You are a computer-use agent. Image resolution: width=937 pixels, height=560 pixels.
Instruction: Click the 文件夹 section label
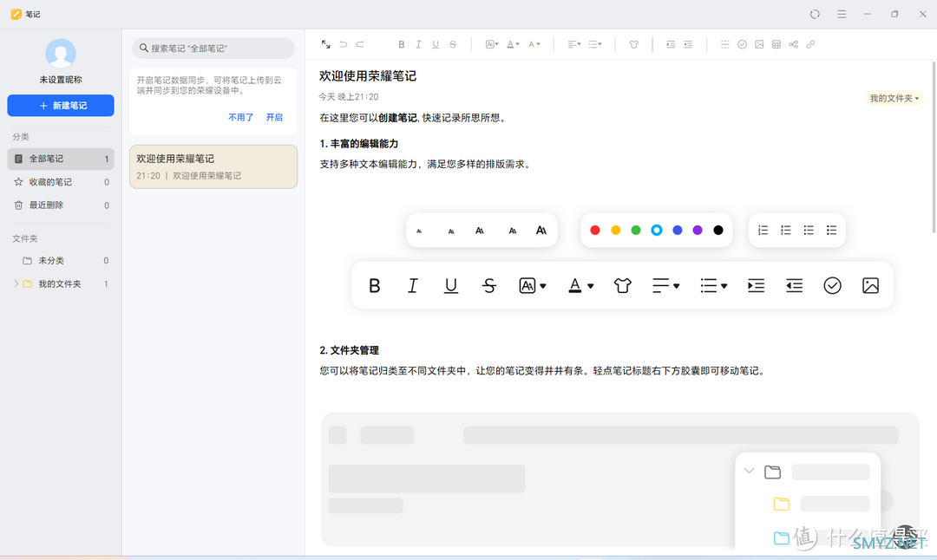point(25,238)
